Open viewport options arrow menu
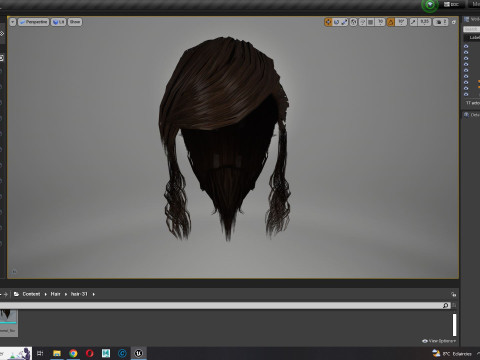 (x=13, y=22)
